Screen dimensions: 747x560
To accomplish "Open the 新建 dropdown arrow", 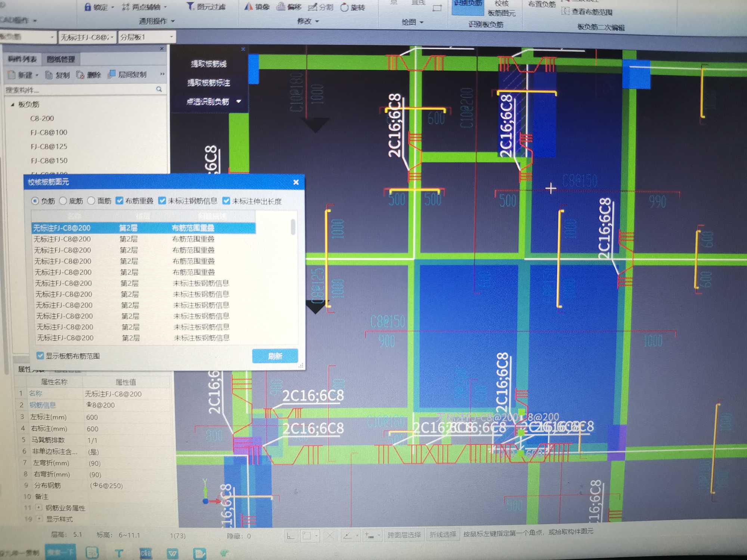I will [x=37, y=75].
